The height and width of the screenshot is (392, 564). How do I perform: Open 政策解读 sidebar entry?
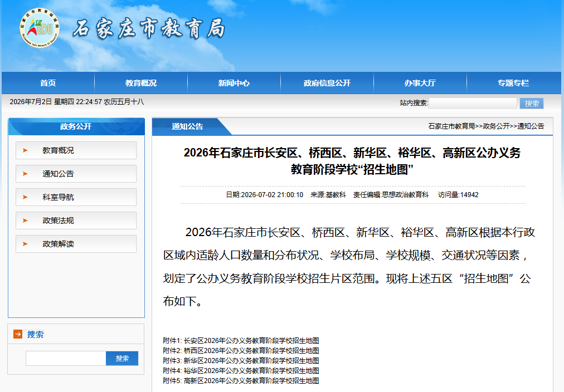[x=76, y=243]
